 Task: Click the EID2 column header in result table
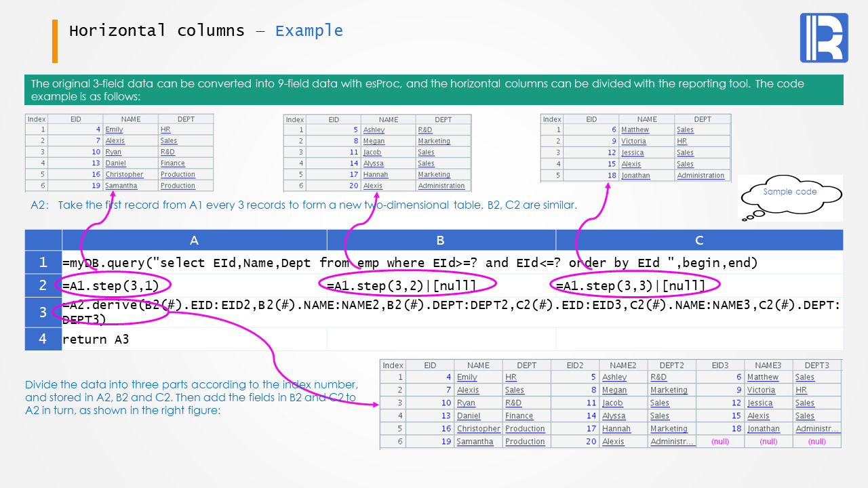pyautogui.click(x=575, y=365)
